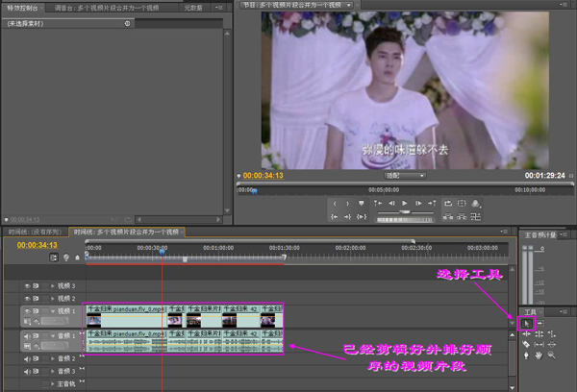Image resolution: width=577 pixels, height=392 pixels.
Task: Toggle Loop playback
Action: (x=448, y=204)
